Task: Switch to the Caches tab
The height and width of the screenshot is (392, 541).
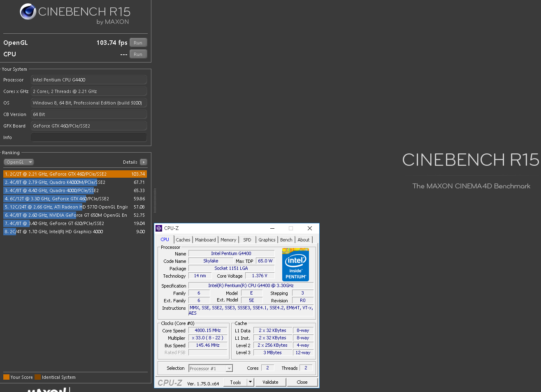Action: coord(183,240)
